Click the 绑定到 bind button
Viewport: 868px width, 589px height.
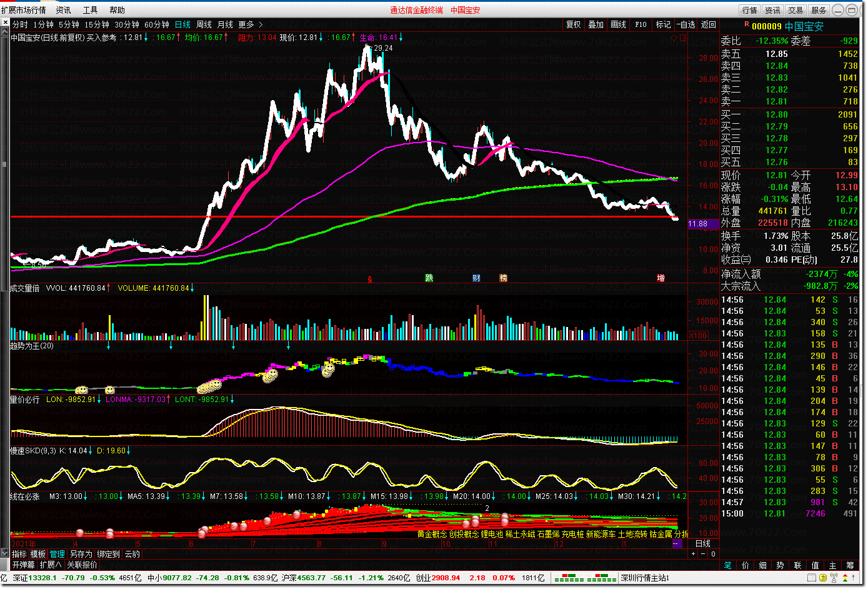[108, 554]
